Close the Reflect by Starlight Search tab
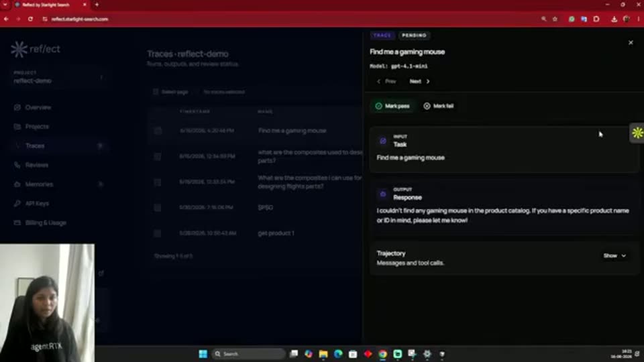The image size is (644, 362). click(x=85, y=5)
